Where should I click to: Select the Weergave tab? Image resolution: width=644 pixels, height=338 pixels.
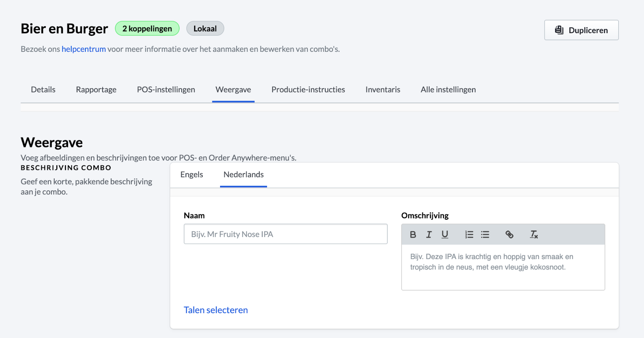point(233,90)
